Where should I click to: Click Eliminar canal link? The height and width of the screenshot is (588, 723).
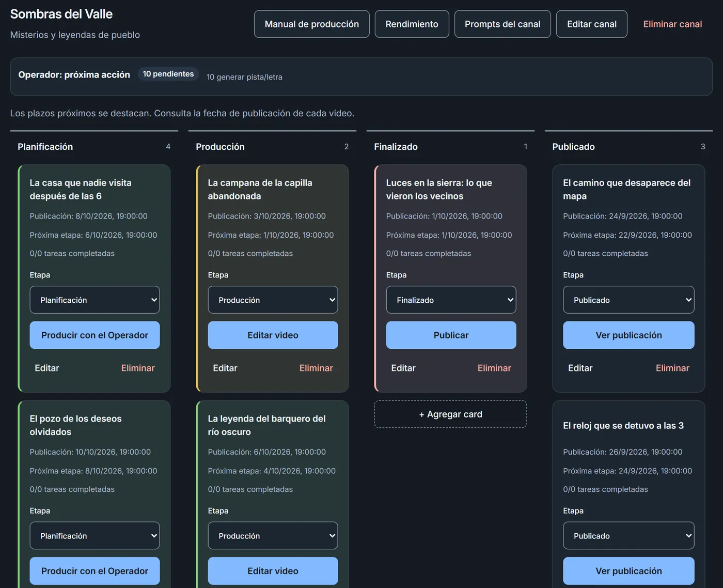point(672,24)
